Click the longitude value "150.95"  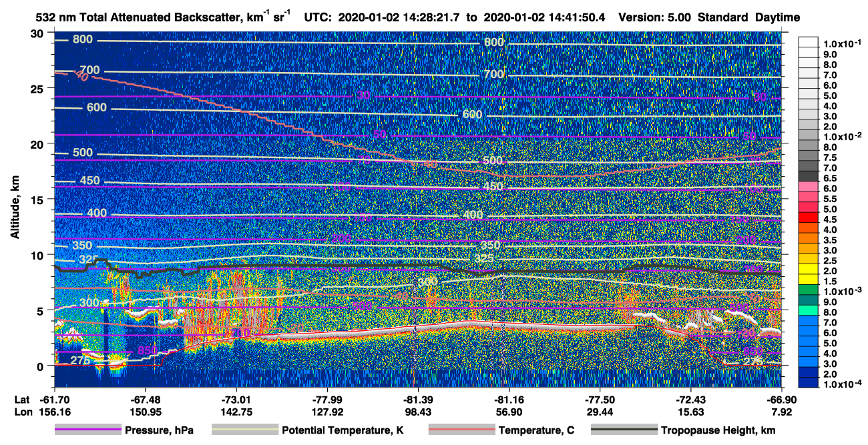[145, 412]
